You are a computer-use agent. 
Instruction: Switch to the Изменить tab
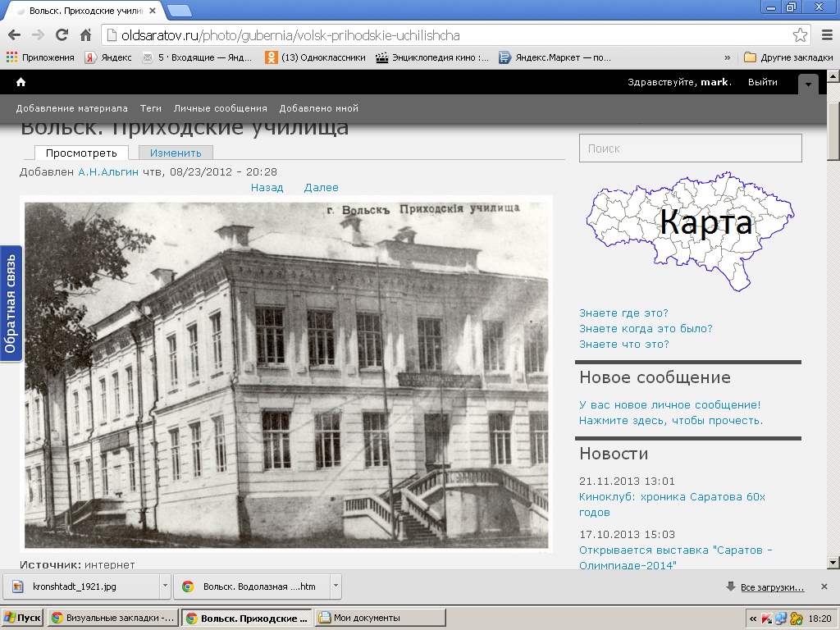point(176,153)
